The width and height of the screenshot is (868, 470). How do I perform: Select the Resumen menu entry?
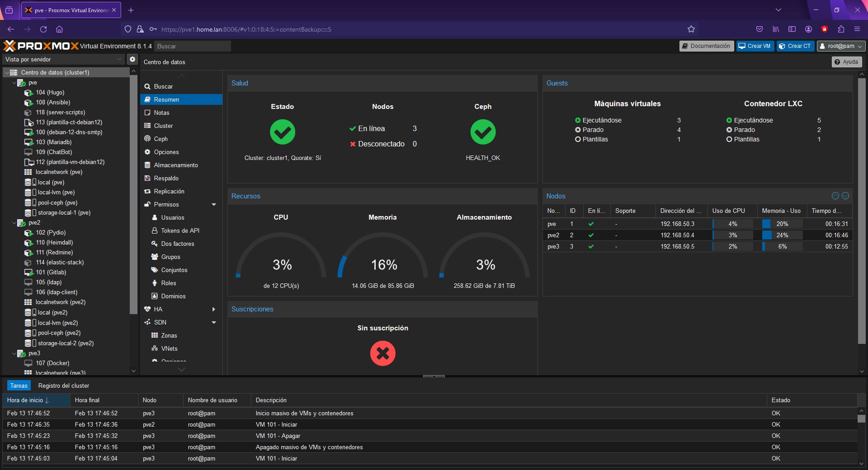click(181, 99)
